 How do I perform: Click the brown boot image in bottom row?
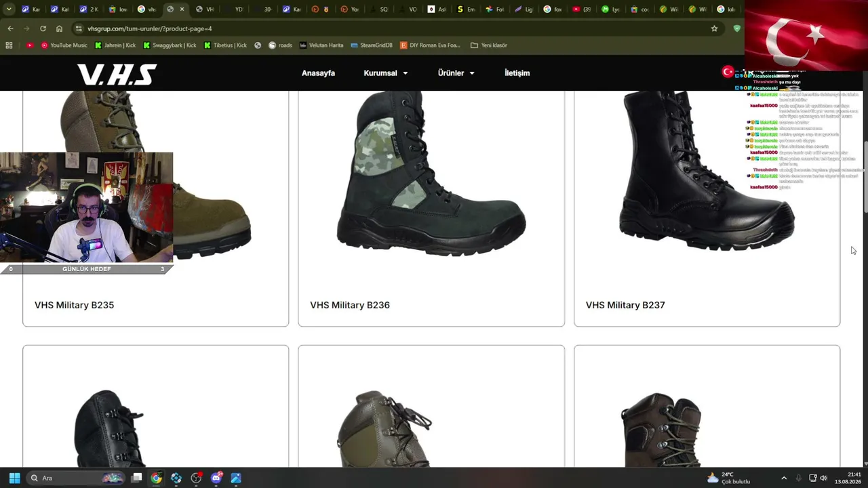click(x=661, y=429)
